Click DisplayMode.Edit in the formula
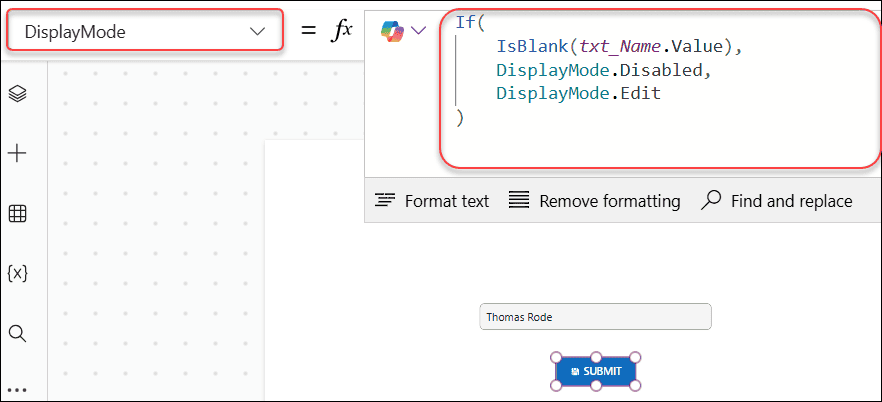Image resolution: width=882 pixels, height=402 pixels. pyautogui.click(x=578, y=93)
